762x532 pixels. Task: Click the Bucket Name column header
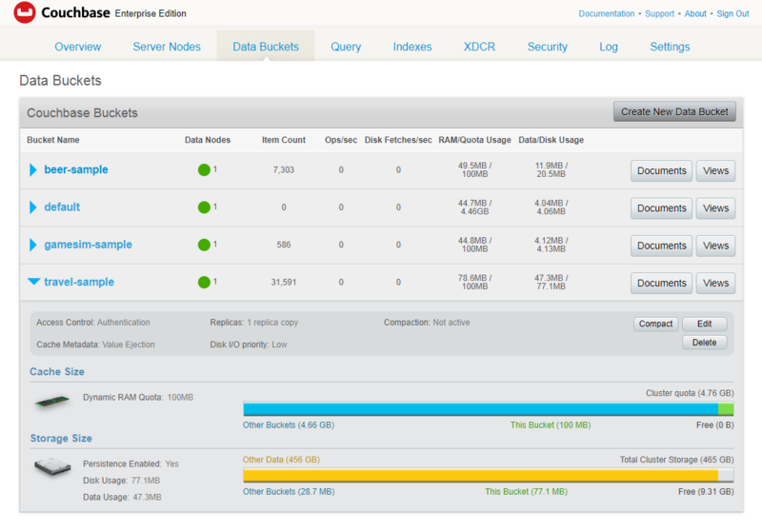53,140
